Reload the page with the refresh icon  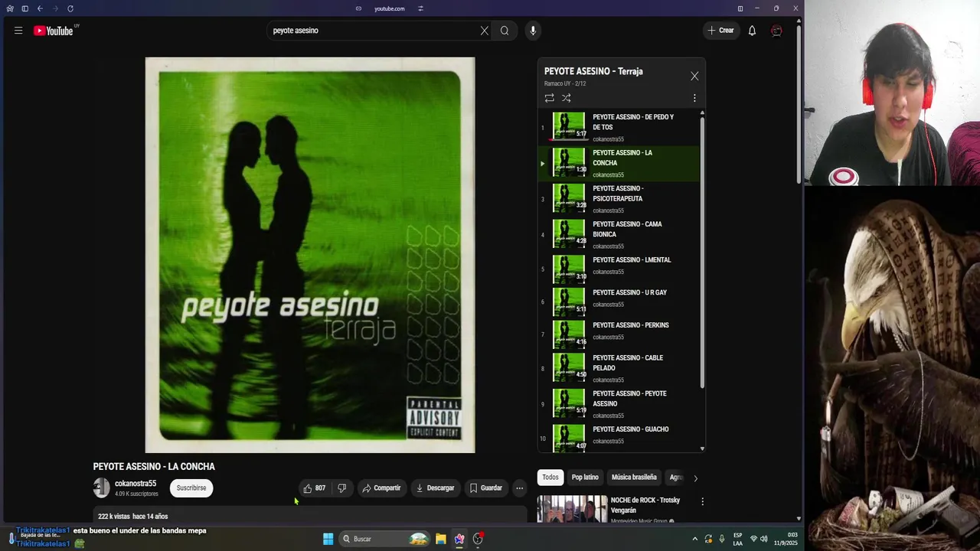coord(70,8)
